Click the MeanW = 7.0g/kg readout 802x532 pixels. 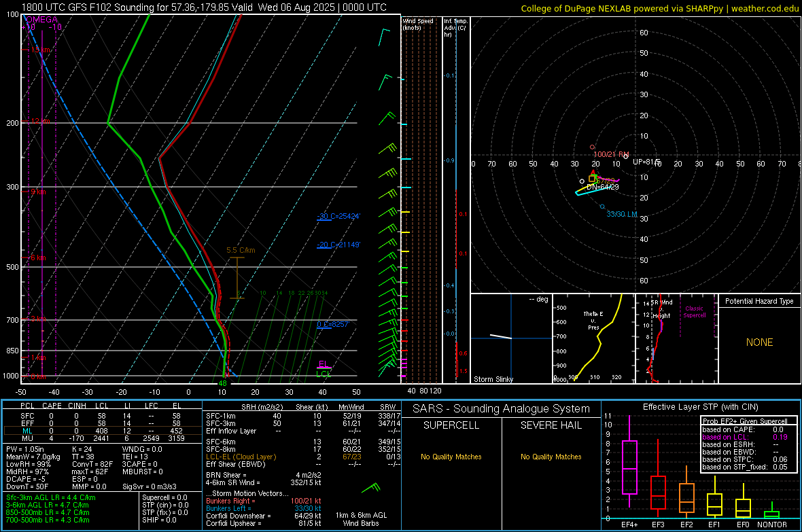33,457
